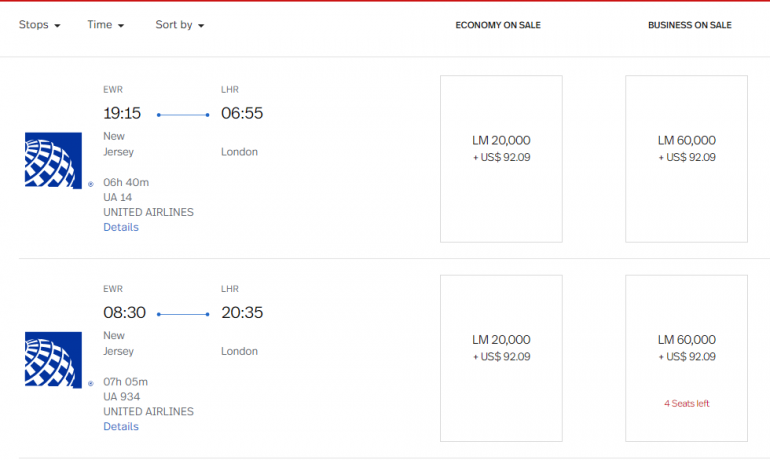Viewport: 770px width, 460px height.
Task: Expand the Time filter dropdown
Action: coord(105,25)
